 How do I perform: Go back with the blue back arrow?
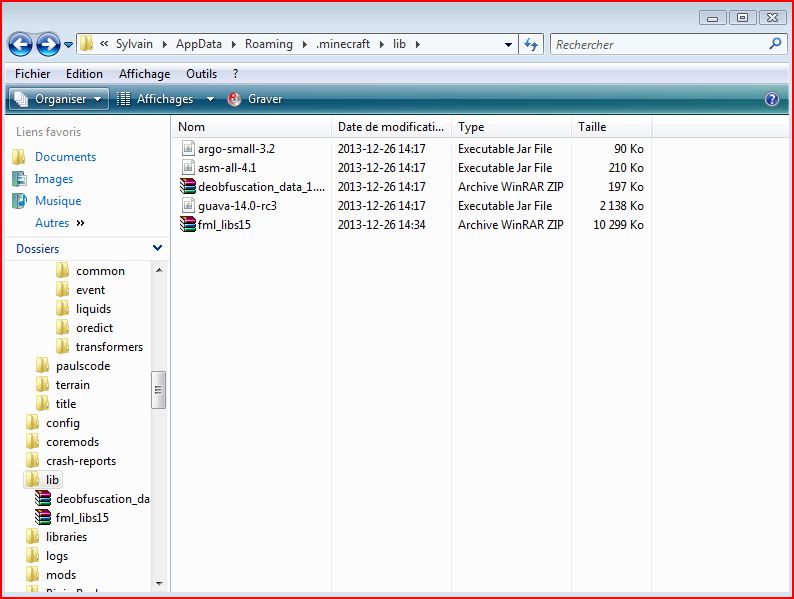point(20,45)
